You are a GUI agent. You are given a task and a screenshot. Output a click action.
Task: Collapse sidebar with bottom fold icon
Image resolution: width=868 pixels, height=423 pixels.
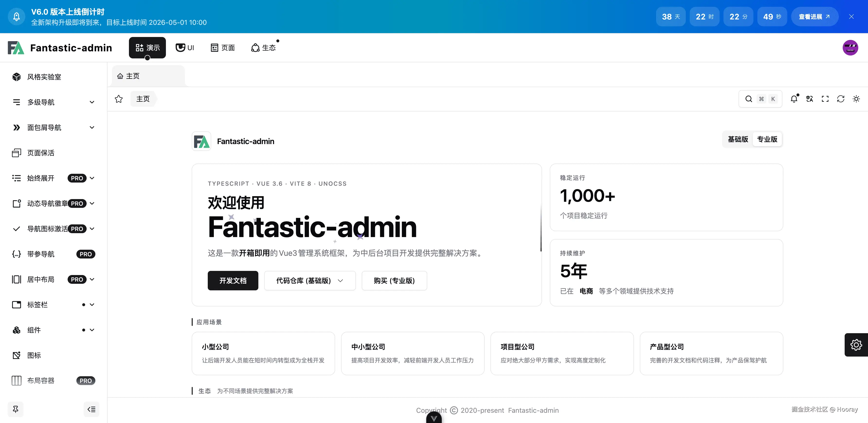coord(91,409)
